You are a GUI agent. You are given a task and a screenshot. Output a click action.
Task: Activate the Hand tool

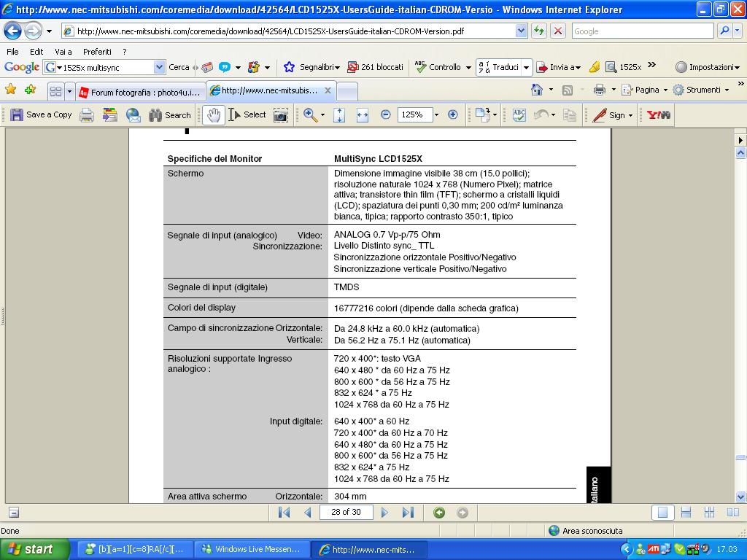214,114
